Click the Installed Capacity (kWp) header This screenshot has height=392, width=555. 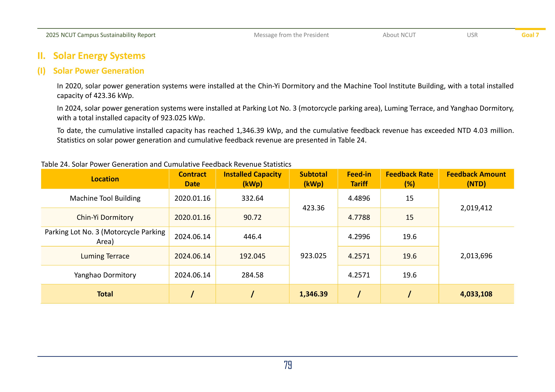[252, 179]
